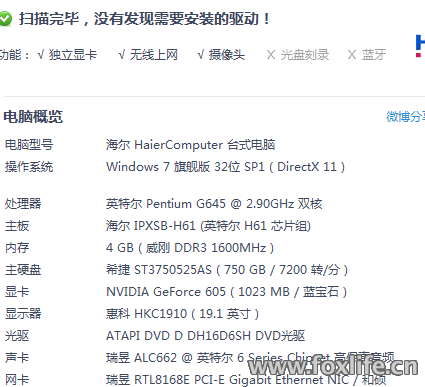Select the 海尔 HaierComputer 台式电脑 value
This screenshot has height=387, width=425.
pyautogui.click(x=191, y=145)
